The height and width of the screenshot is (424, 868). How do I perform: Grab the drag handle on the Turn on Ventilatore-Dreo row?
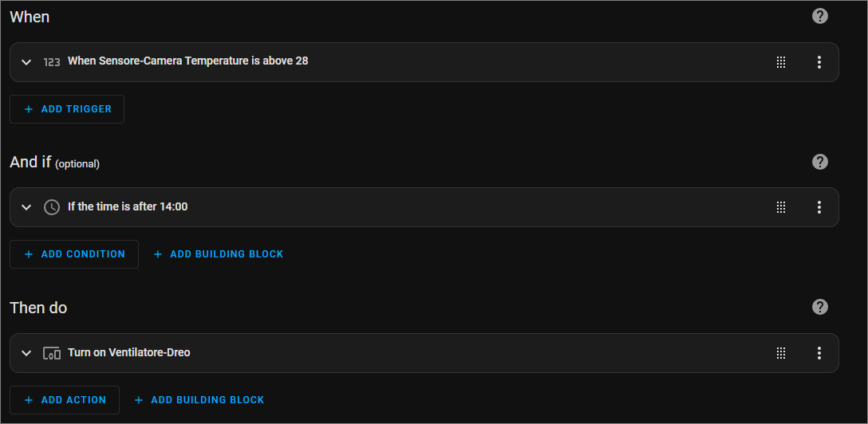point(781,353)
